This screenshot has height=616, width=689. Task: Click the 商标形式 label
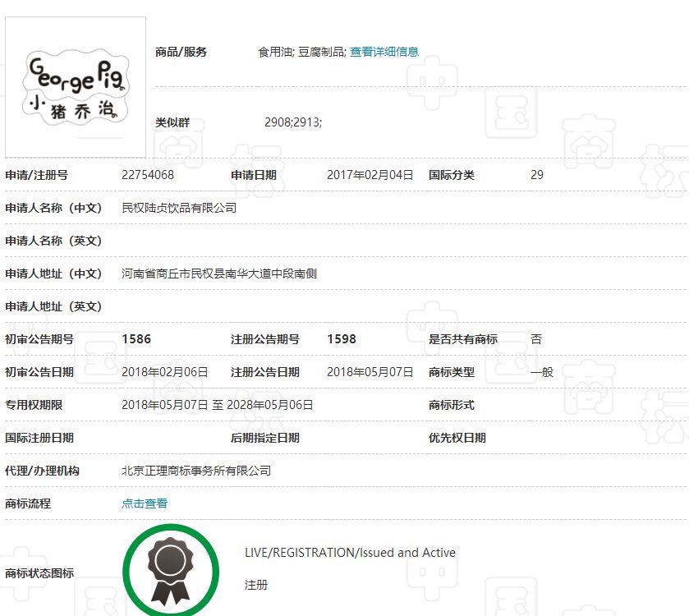(452, 405)
